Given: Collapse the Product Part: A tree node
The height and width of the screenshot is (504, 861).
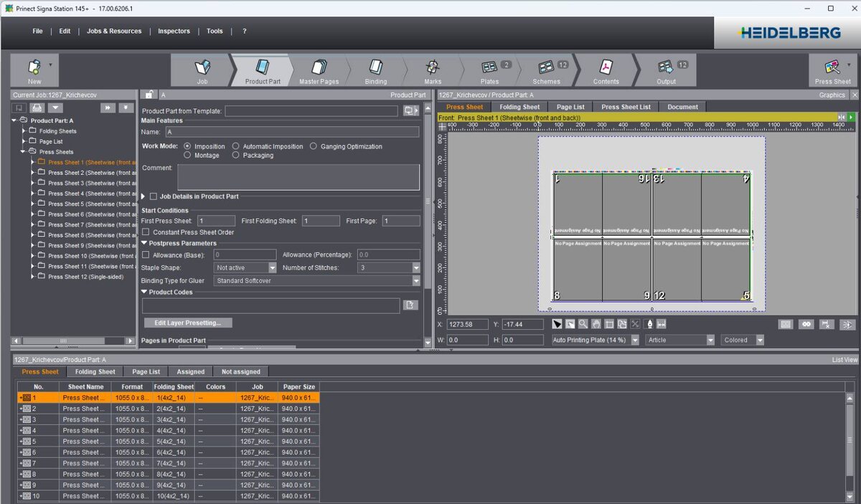Looking at the screenshot, I should (15, 120).
